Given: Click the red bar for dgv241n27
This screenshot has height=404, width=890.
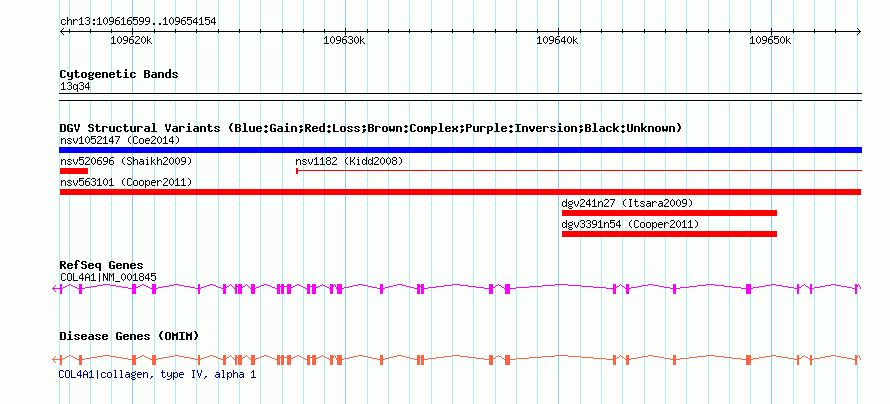Looking at the screenshot, I should tap(669, 213).
